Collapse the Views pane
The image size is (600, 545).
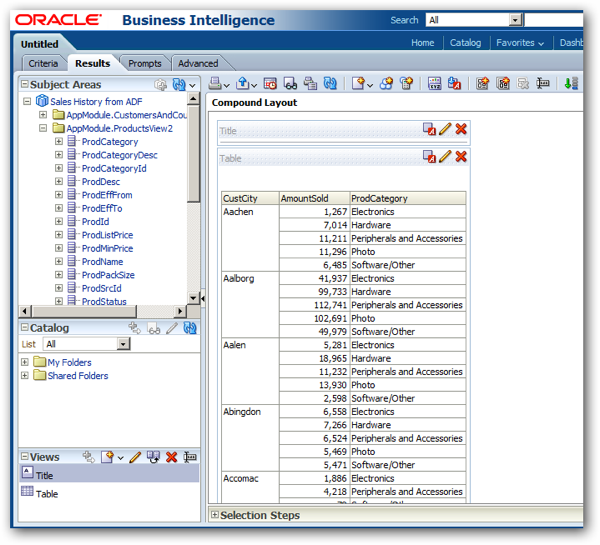point(24,456)
